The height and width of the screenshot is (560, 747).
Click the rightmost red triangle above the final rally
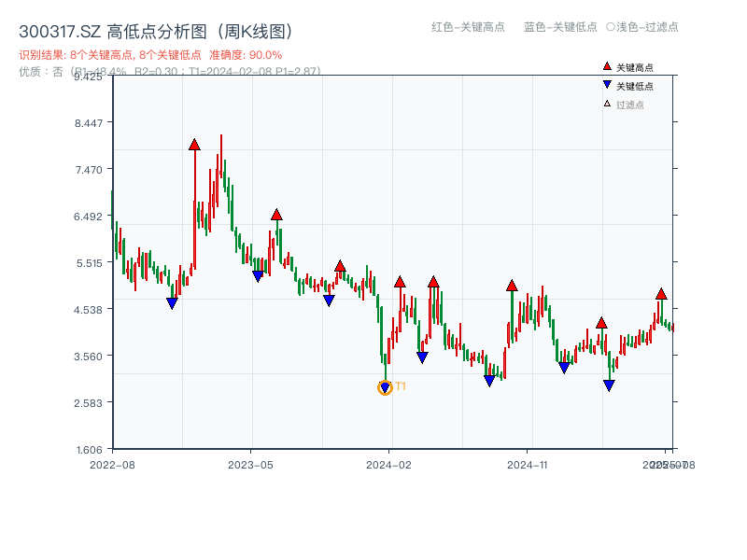(661, 295)
